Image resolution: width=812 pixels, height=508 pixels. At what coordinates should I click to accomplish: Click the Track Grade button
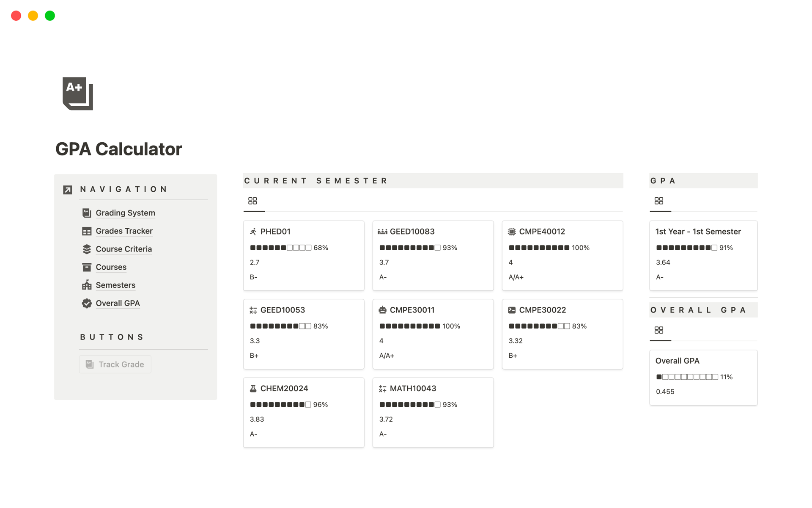pos(115,364)
